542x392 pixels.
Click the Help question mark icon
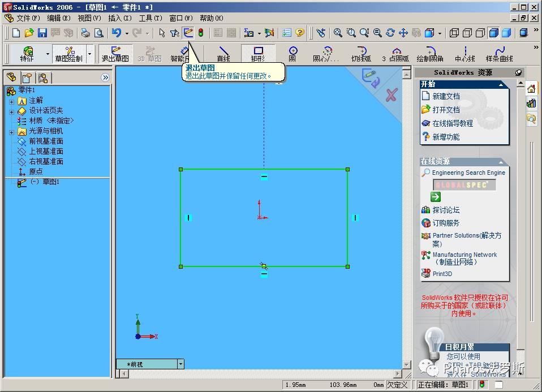[300, 33]
